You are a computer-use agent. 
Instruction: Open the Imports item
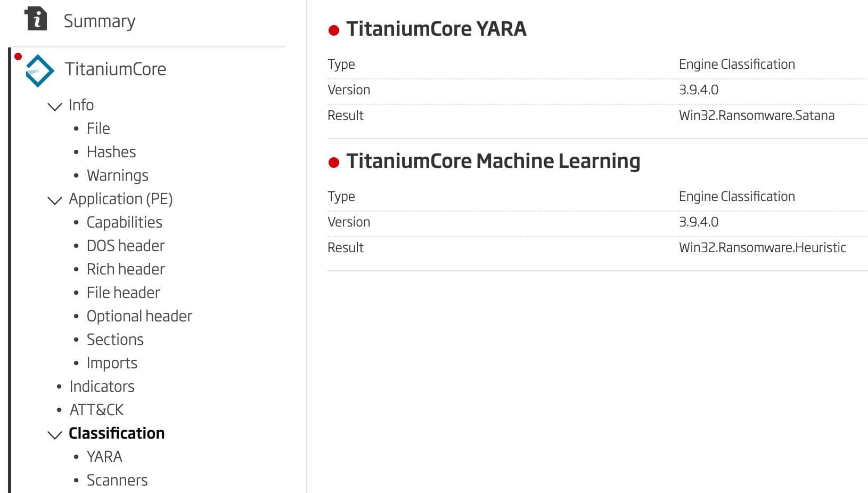[112, 363]
